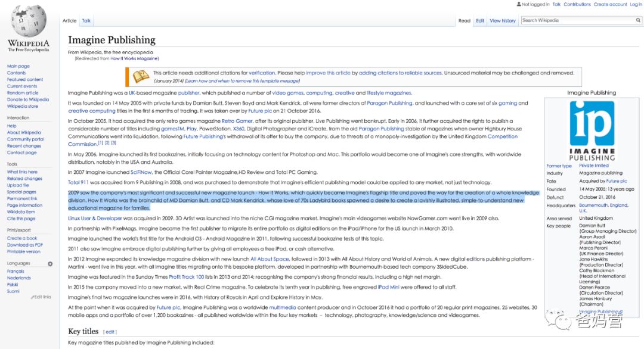Open Private limited link in infobox
Screen dimensions: 644x349
pos(593,166)
